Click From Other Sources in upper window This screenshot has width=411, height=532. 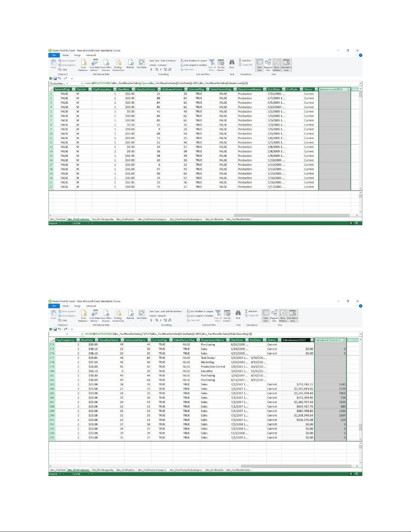106,64
